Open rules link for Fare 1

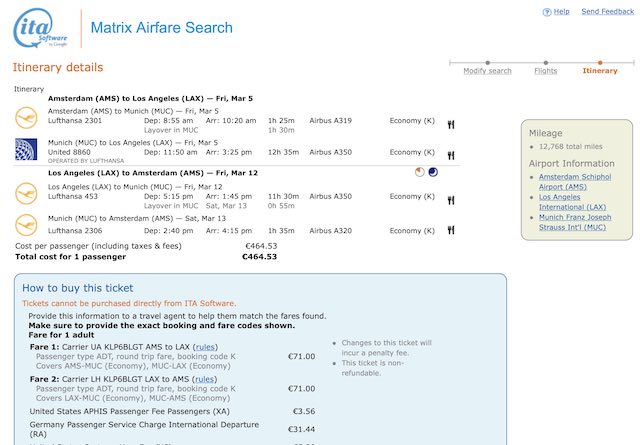coord(205,347)
